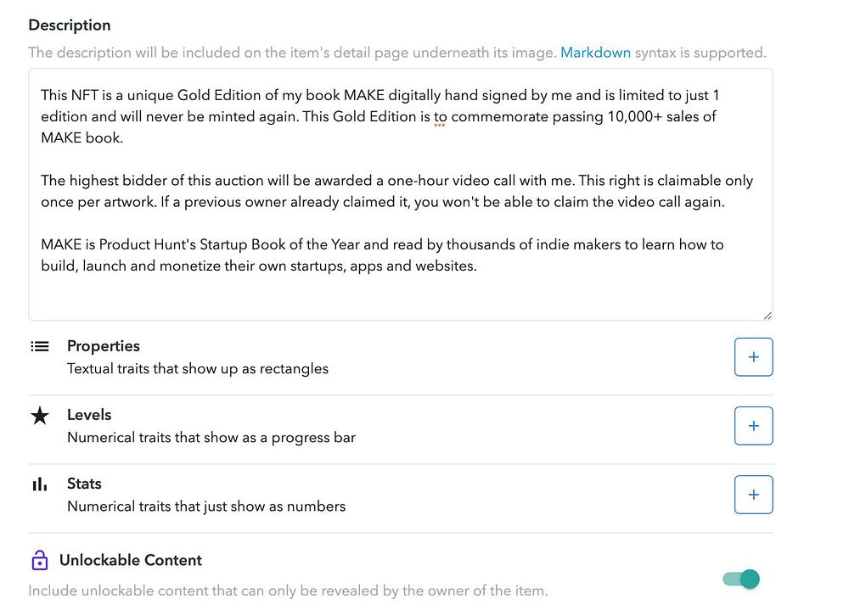Toggle the Unlockable Content switch
Image resolution: width=849 pixels, height=616 pixels.
741,580
